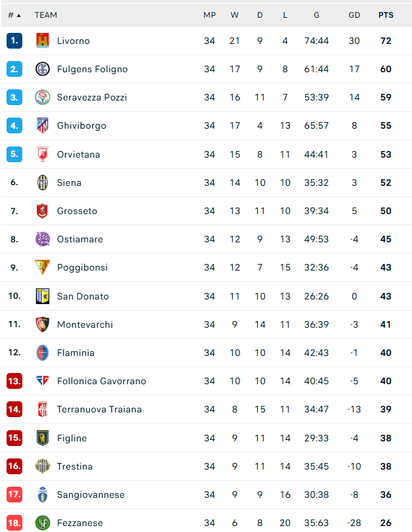Screen dimensions: 412x532
Task: Click the Livorno team crest icon
Action: [43, 41]
